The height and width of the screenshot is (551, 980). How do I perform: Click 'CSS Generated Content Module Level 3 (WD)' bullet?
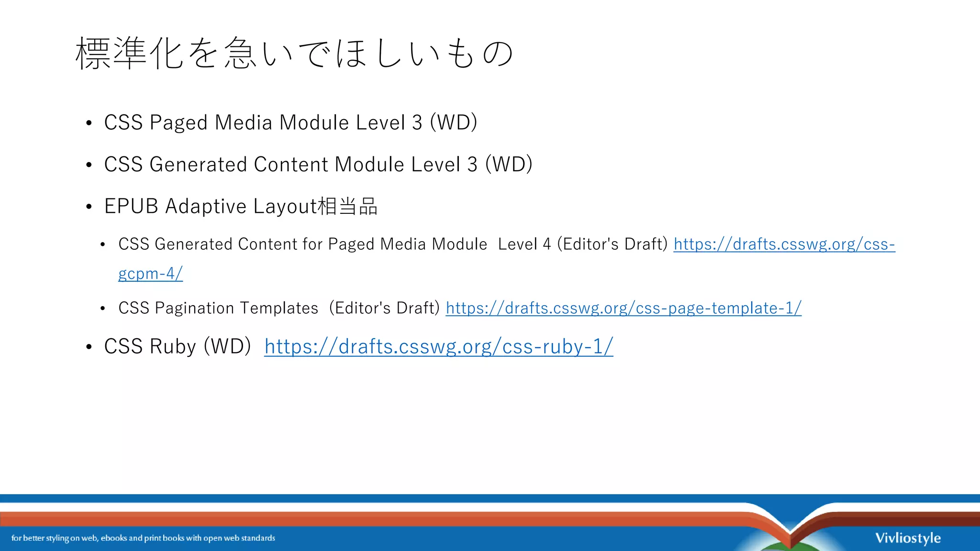tap(318, 165)
